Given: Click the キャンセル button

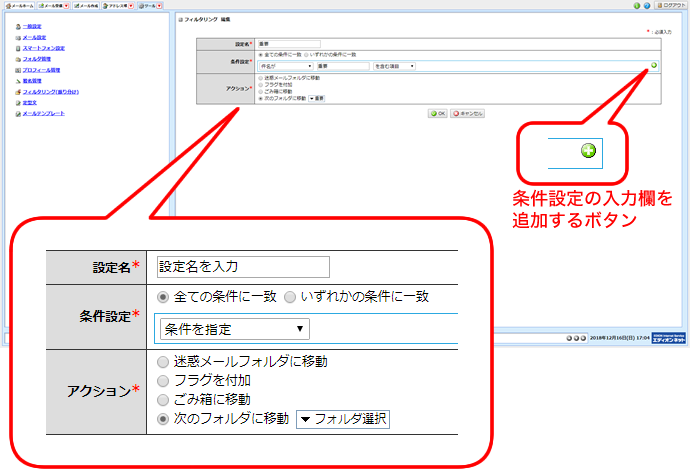Looking at the screenshot, I should tap(467, 114).
